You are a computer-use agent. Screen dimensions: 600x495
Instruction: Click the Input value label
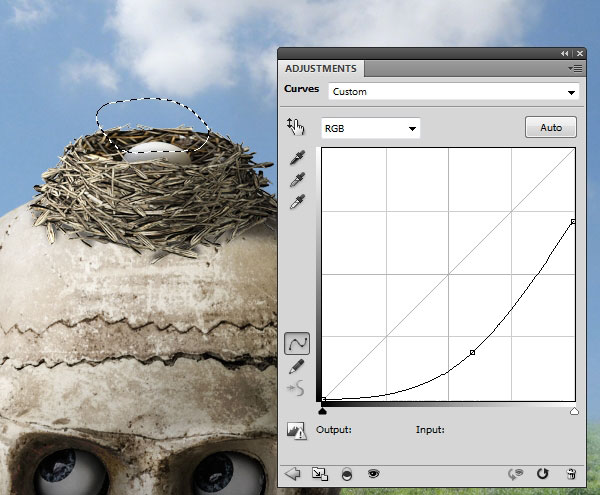430,430
